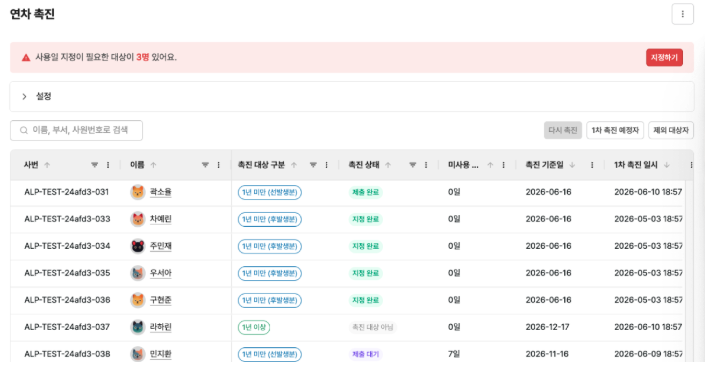Viewport: 705px width, 372px height.
Task: Open 촉진 상태 column options menu
Action: [426, 165]
